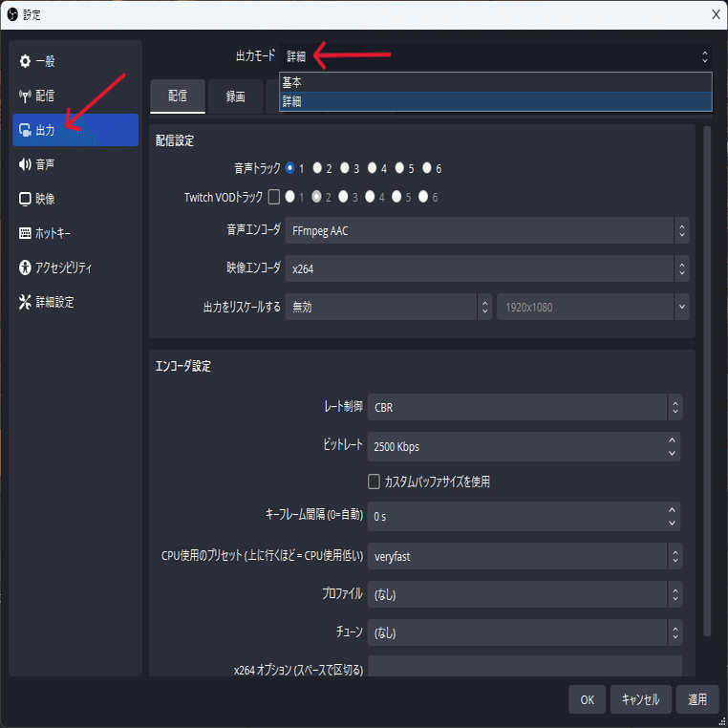Viewport: 728px width, 728px height.
Task: Click the ビットレート 2500 Kbps field
Action: pyautogui.click(x=524, y=447)
